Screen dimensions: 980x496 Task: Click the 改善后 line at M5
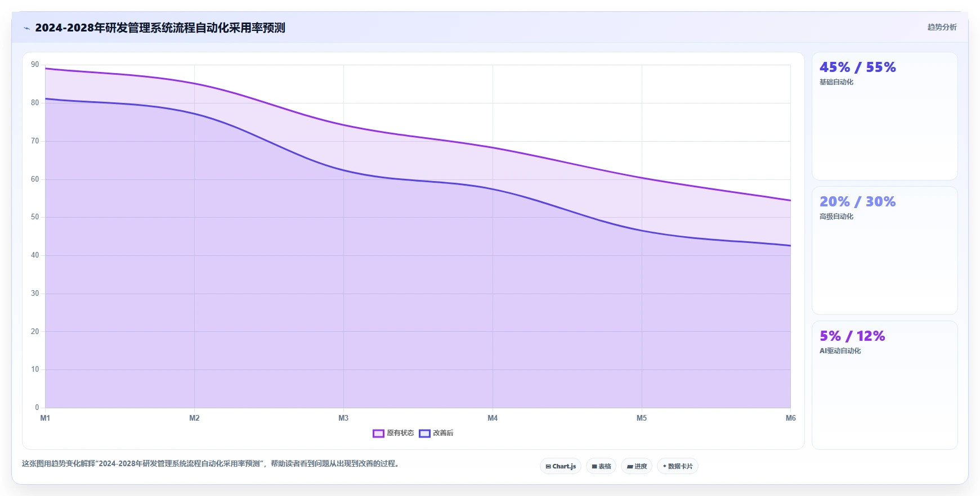pos(642,231)
